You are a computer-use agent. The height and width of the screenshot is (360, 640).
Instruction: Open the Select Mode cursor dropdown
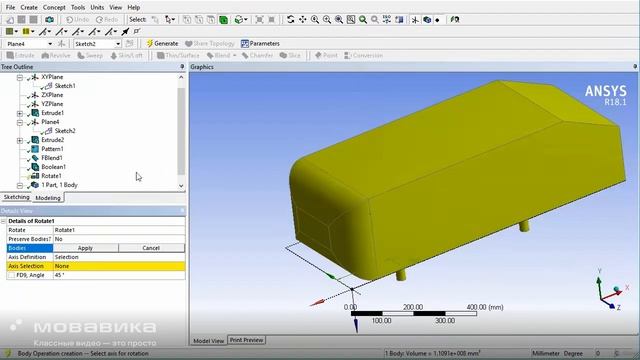tap(170, 20)
